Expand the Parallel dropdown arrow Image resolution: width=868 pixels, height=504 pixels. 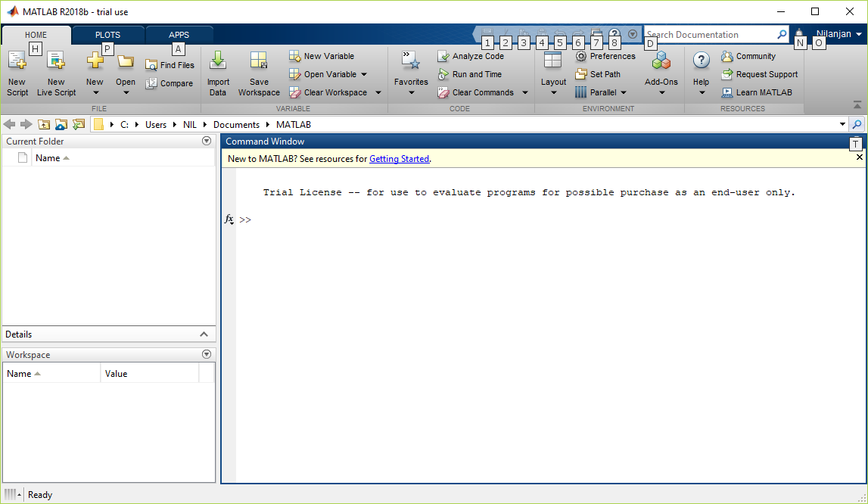click(x=624, y=92)
